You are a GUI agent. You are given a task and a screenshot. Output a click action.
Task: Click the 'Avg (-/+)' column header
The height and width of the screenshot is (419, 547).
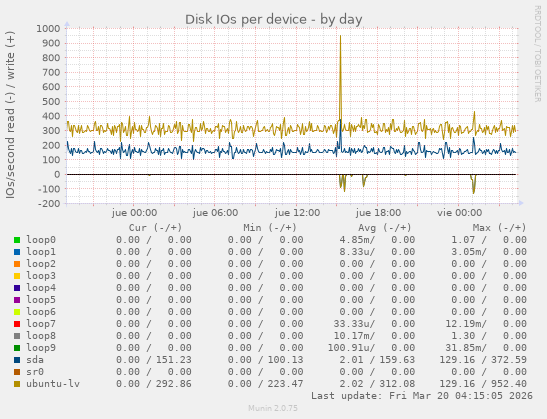(385, 228)
